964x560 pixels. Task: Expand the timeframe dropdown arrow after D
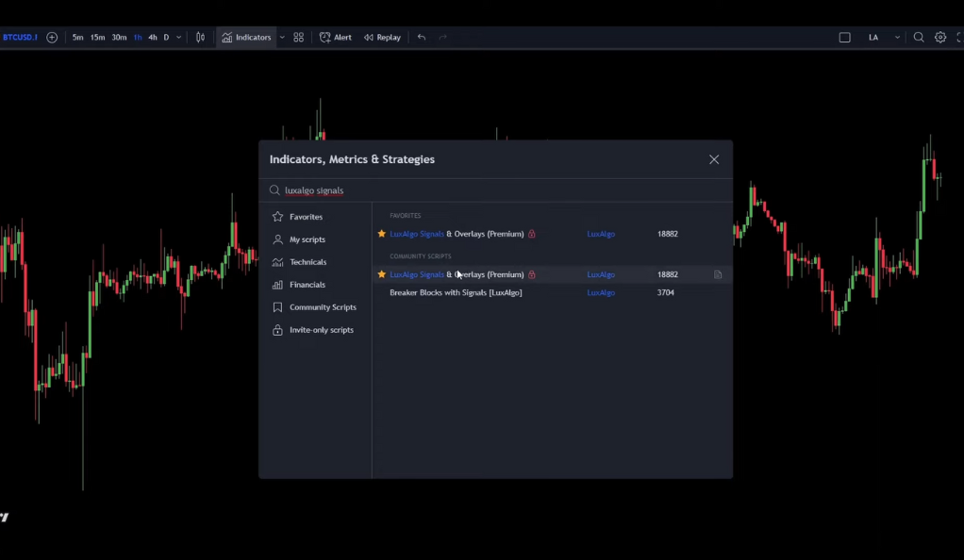(x=179, y=38)
